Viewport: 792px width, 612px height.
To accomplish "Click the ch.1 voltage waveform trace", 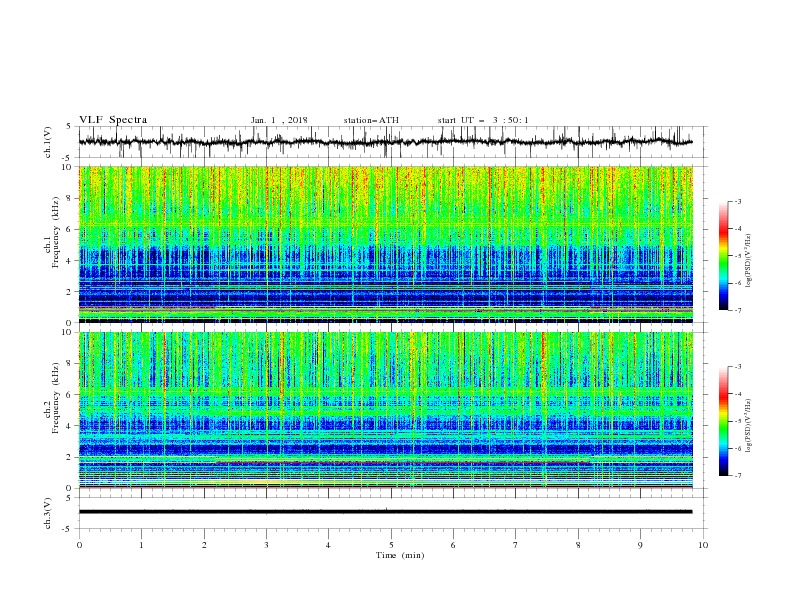I will coord(385,142).
